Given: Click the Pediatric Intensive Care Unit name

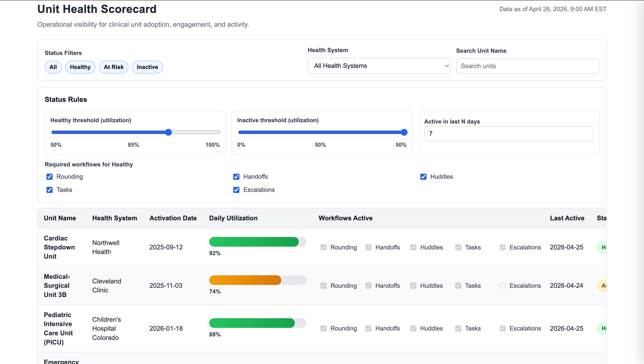Looking at the screenshot, I should click(x=58, y=329).
